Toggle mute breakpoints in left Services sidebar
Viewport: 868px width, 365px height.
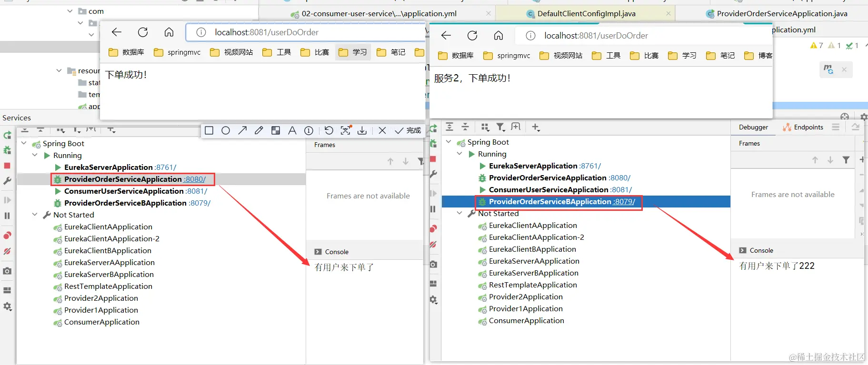pyautogui.click(x=7, y=251)
